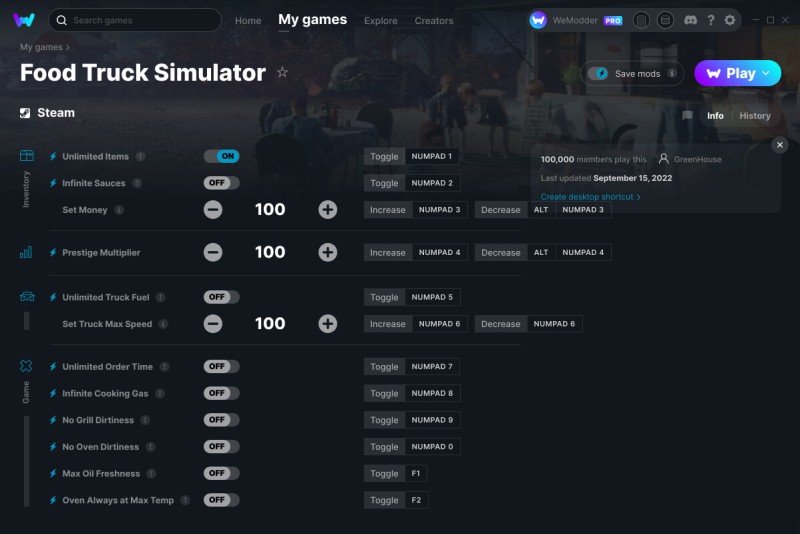The image size is (800, 534).
Task: Open info icon next to Set Money
Action: [x=119, y=210]
